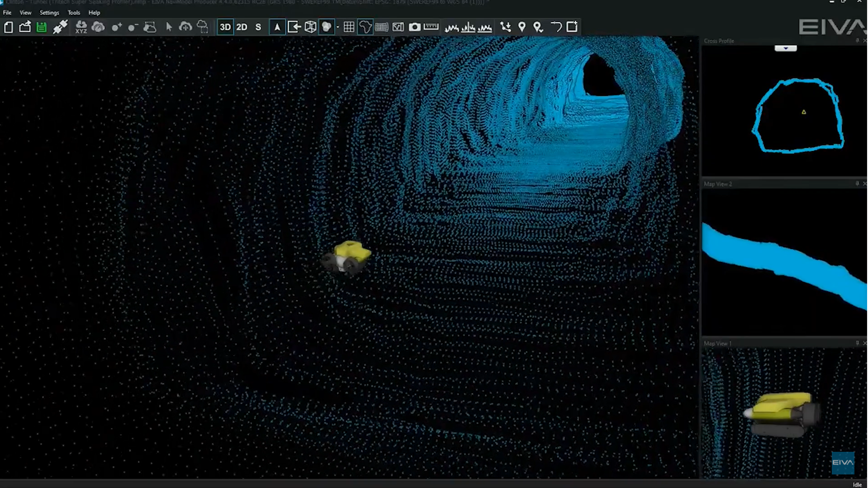Click the keyboard-like grid icon

pos(382,27)
